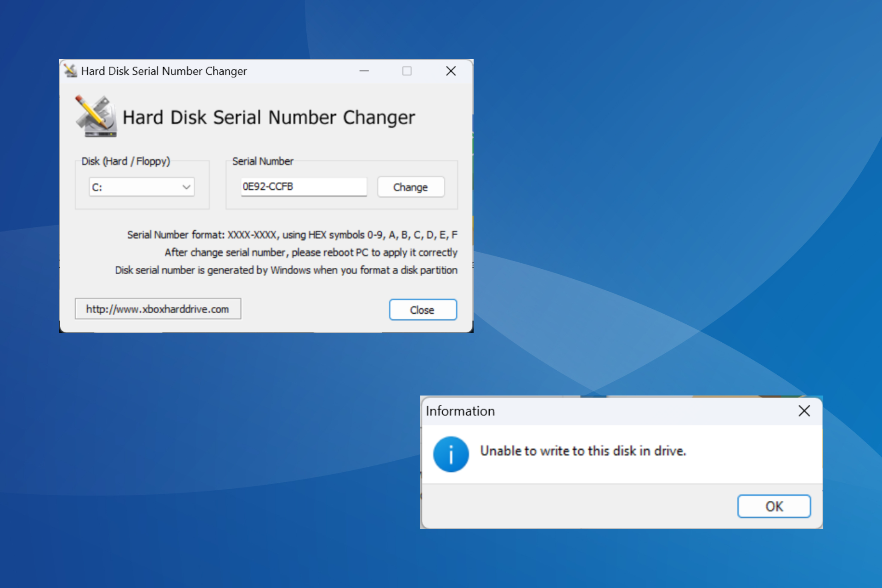Screen dimensions: 882x588
Task: Click the 'Serial Number' group label
Action: tap(263, 161)
